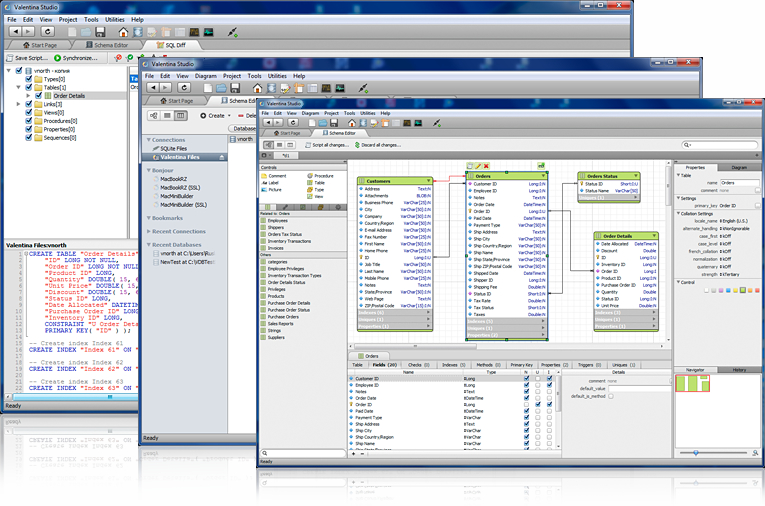Viewport: 765px width, 506px height.
Task: Click the zoom magnifier icon below Navigator panel
Action: click(x=755, y=453)
